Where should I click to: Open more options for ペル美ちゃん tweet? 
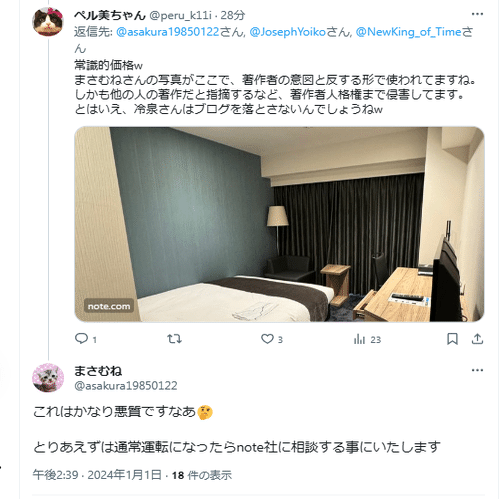point(477,14)
